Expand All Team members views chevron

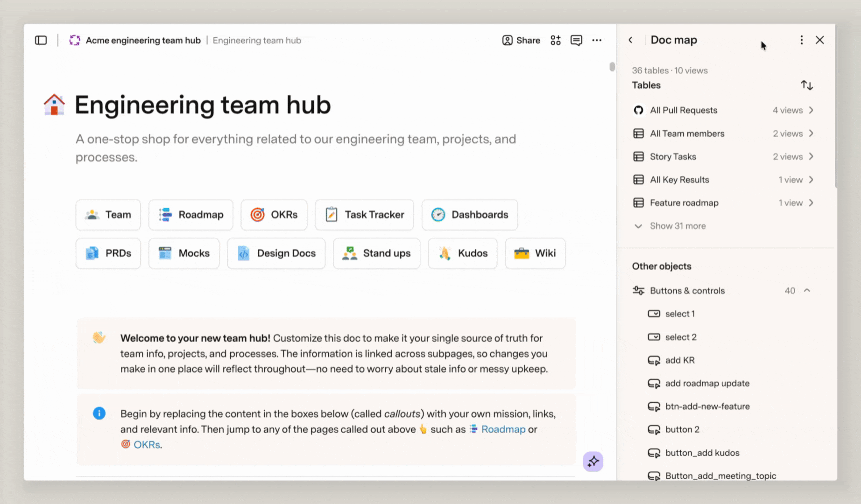click(811, 133)
